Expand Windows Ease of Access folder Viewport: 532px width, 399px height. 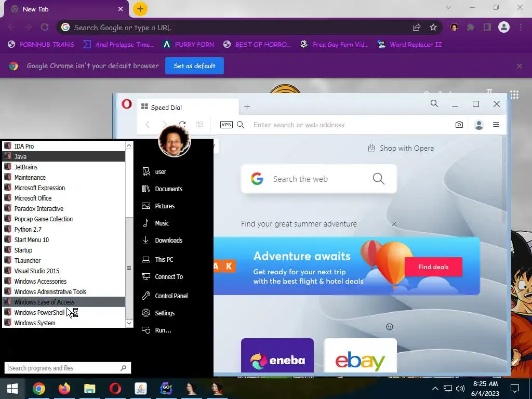click(x=64, y=302)
